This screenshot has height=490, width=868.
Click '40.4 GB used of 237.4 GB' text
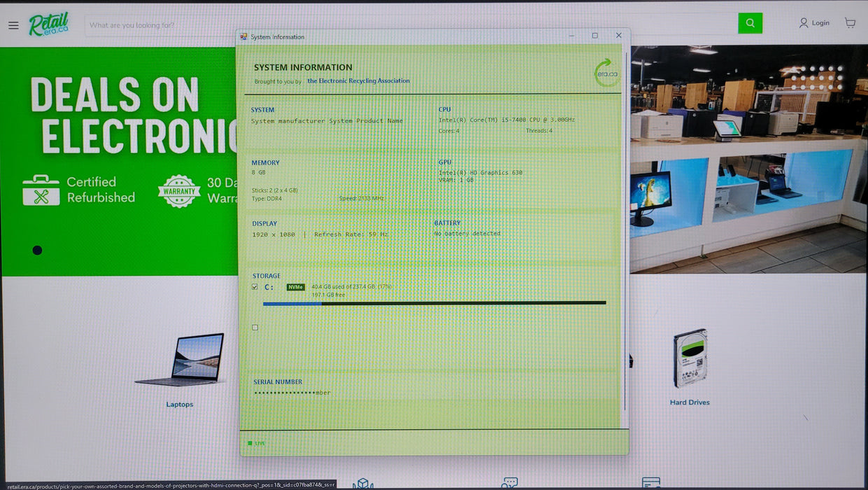(344, 287)
